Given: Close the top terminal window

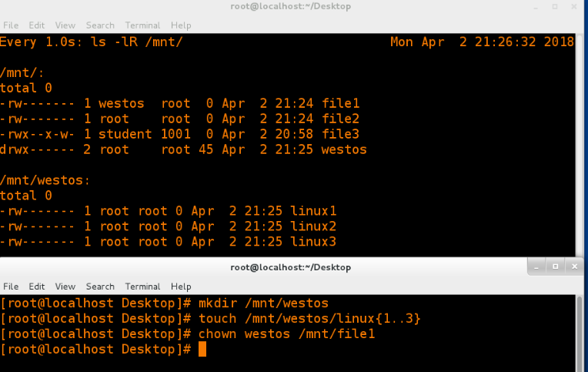Looking at the screenshot, I should 574,7.
